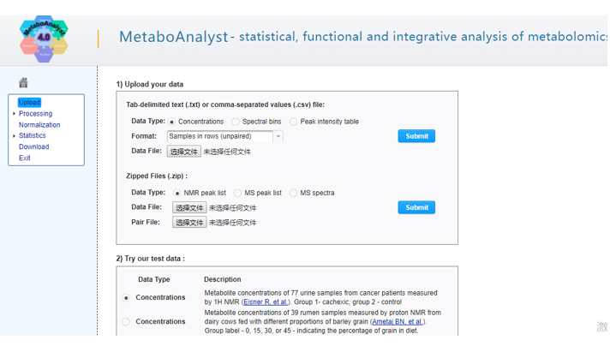Screen dimensions: 610x364
Task: Go to Normalization in the sidebar
Action: 39,125
